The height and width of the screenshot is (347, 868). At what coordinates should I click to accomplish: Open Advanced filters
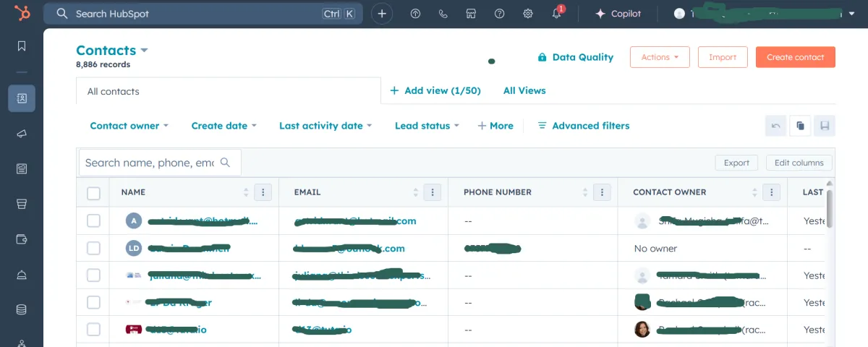click(583, 126)
